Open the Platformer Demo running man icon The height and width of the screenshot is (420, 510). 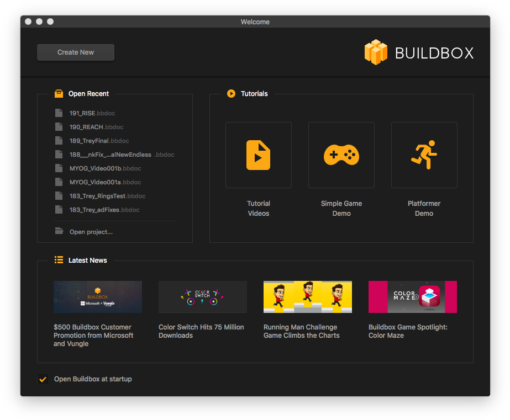(424, 155)
